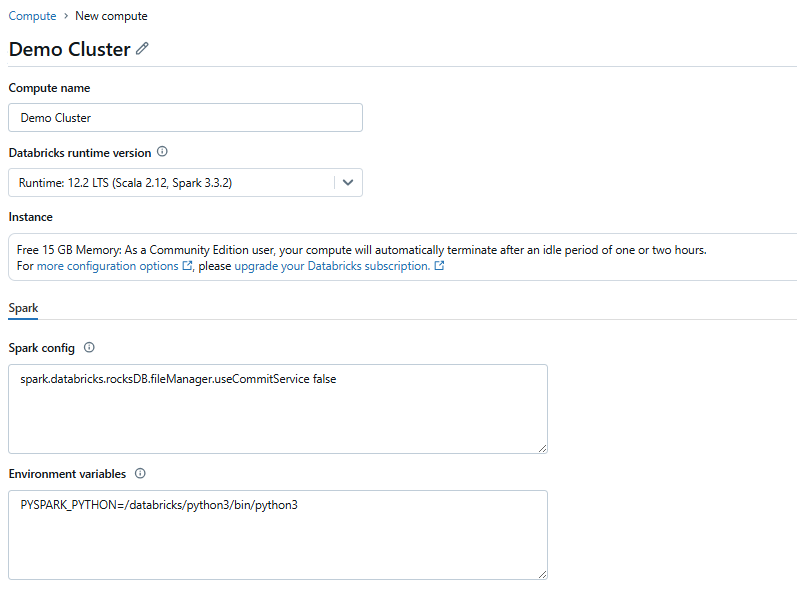
Task: Click the Demo Cluster page title
Action: click(70, 49)
